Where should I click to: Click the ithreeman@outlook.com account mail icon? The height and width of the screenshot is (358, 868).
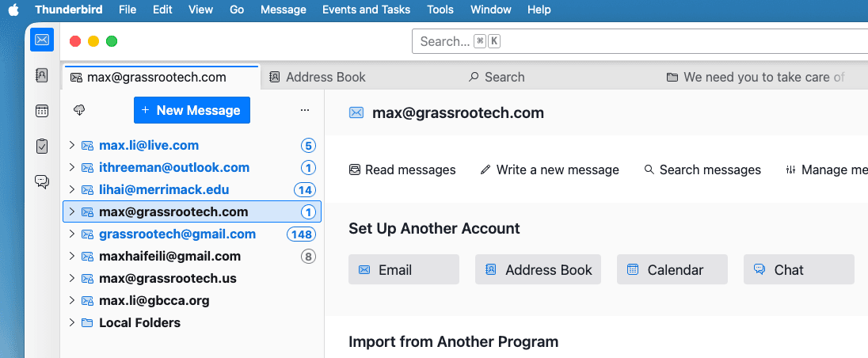click(87, 168)
